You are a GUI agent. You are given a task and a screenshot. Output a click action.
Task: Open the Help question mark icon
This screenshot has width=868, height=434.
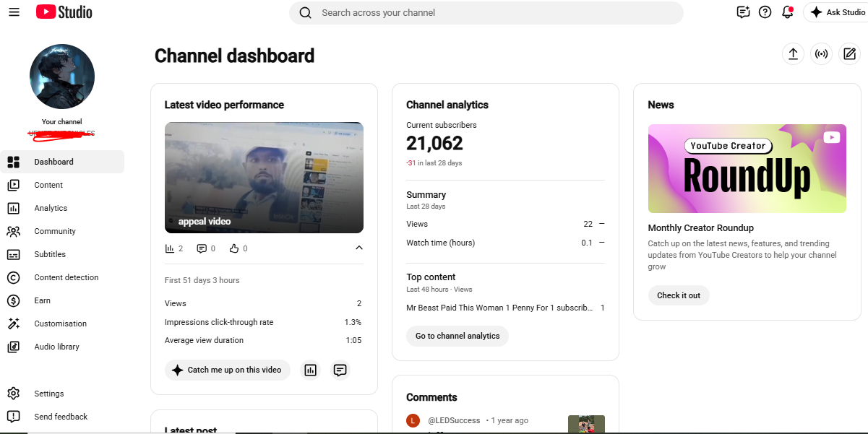click(765, 12)
